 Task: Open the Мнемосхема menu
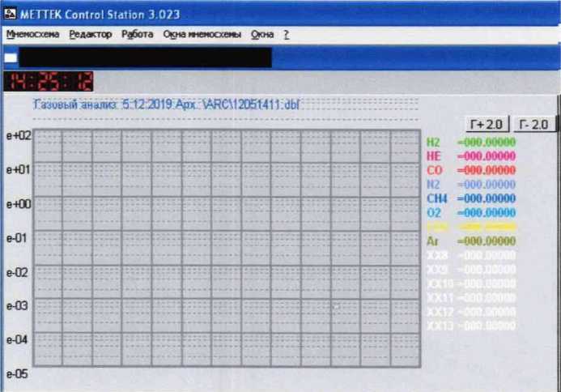click(x=33, y=35)
